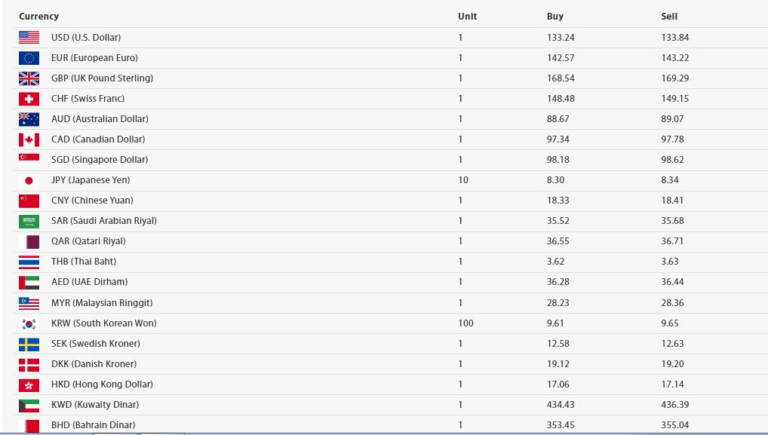
Task: Click the United States flag icon
Action: [x=28, y=37]
